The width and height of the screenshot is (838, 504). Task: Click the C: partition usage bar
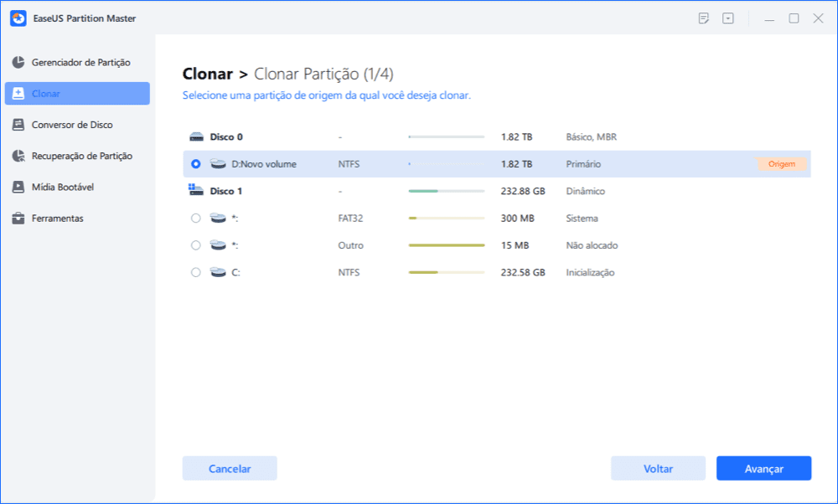coord(447,272)
